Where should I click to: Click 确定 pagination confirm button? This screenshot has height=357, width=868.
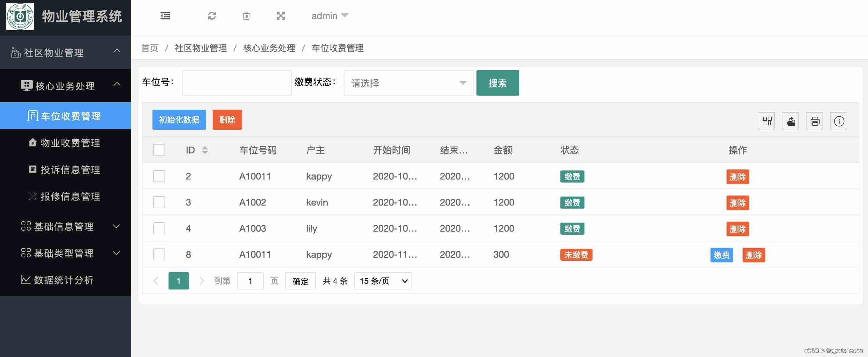coord(300,281)
